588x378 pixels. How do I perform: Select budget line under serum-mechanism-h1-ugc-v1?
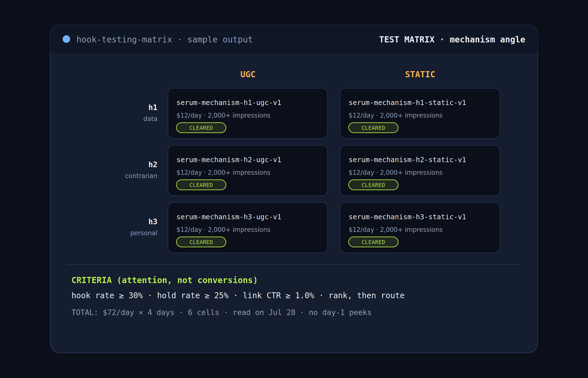click(223, 115)
